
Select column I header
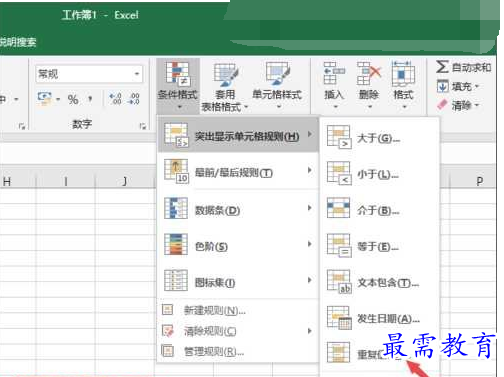pos(66,181)
